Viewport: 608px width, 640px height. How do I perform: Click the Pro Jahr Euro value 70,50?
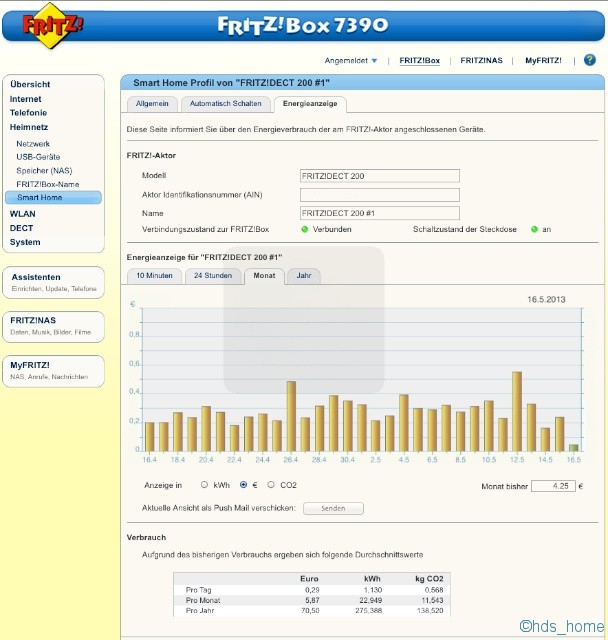coord(311,611)
